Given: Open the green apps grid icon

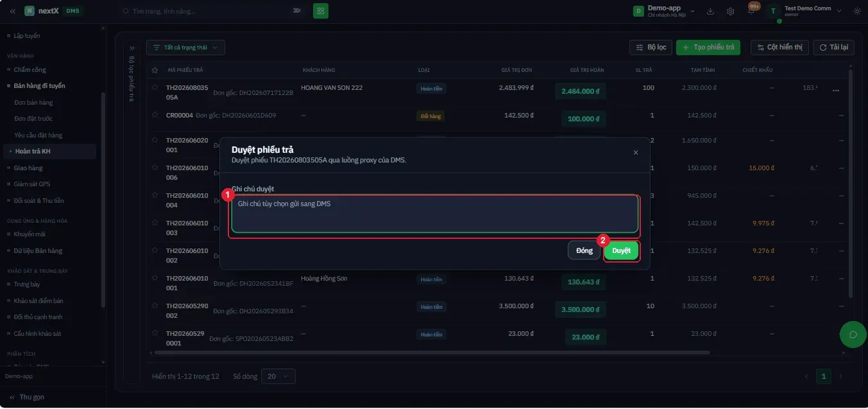Looking at the screenshot, I should [321, 11].
